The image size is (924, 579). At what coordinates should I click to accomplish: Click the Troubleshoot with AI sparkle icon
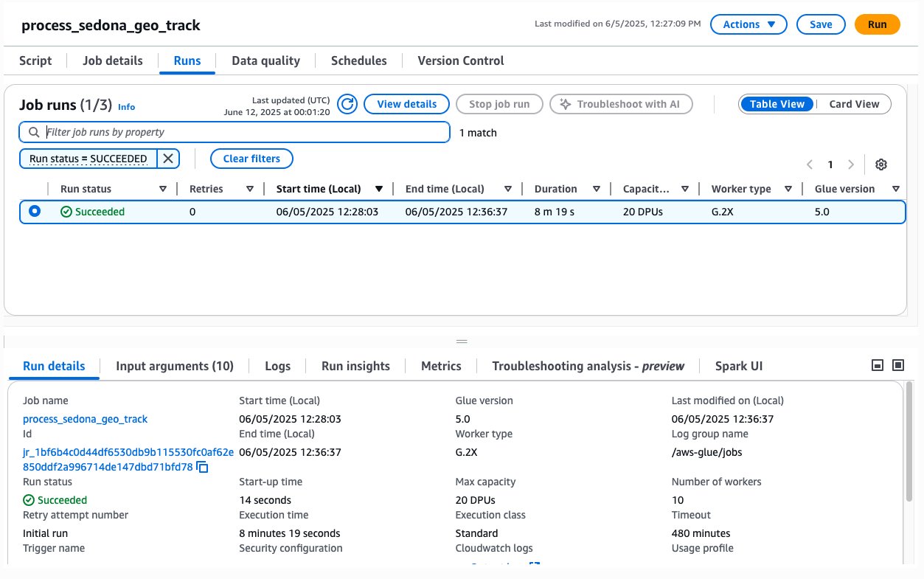tap(564, 104)
